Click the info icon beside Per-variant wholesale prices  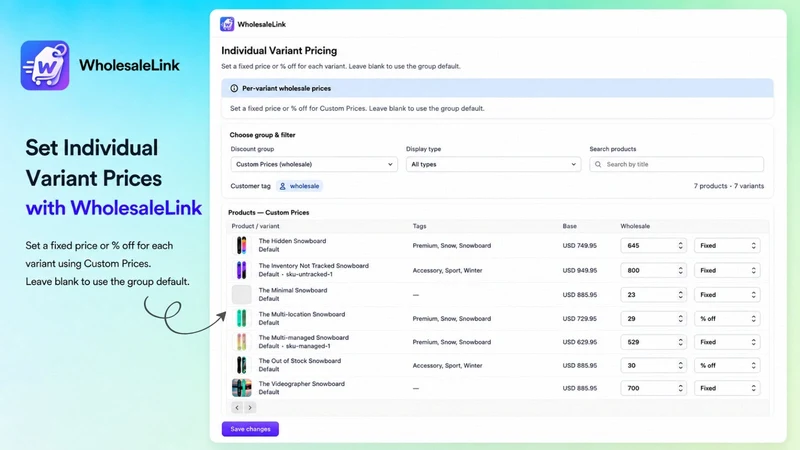click(234, 88)
